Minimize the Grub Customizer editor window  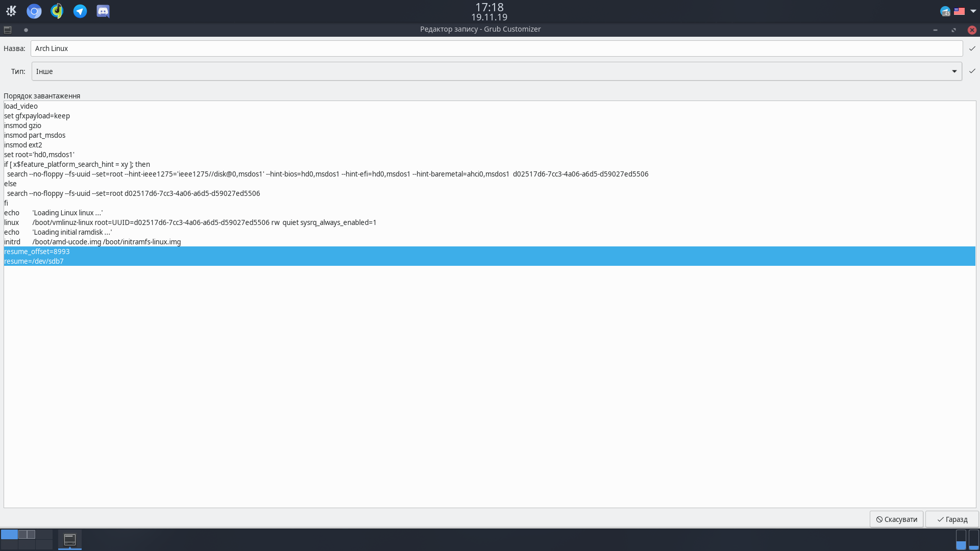click(x=935, y=30)
